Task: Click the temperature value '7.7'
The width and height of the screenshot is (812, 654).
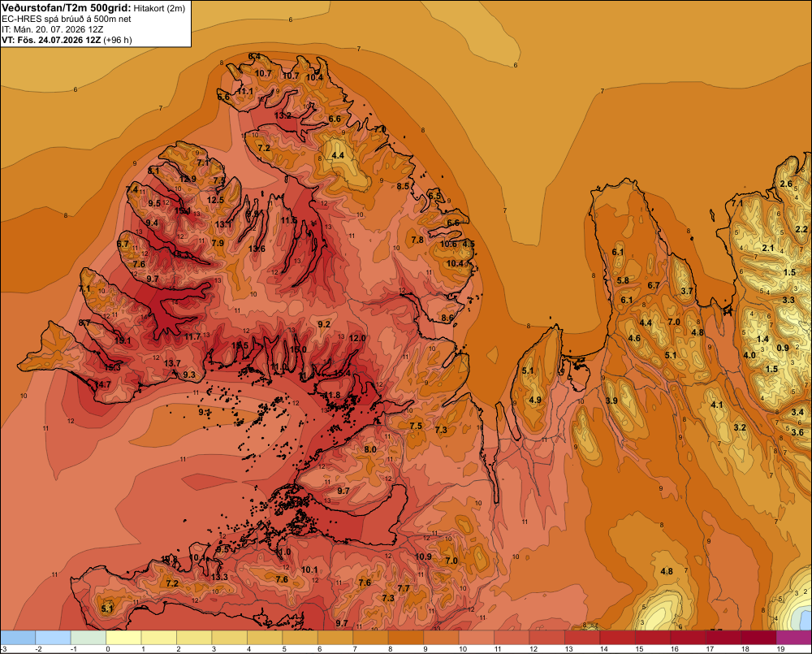Action: tap(404, 588)
